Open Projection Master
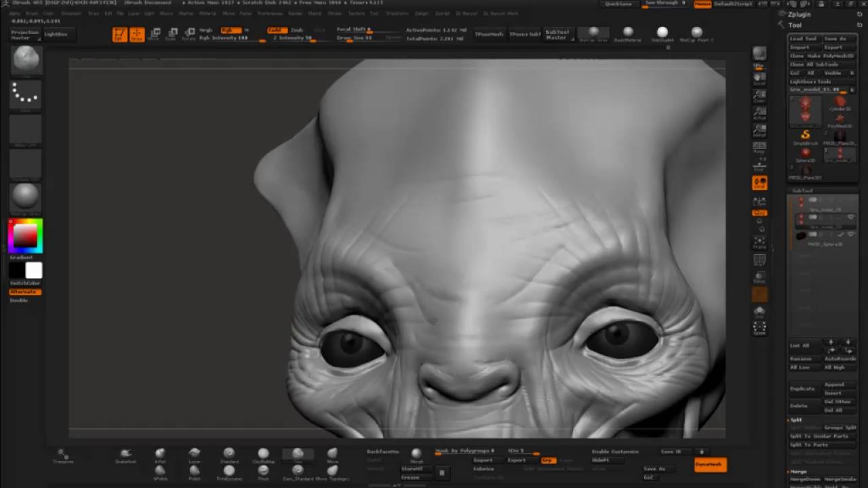This screenshot has height=488, width=868. pyautogui.click(x=25, y=35)
